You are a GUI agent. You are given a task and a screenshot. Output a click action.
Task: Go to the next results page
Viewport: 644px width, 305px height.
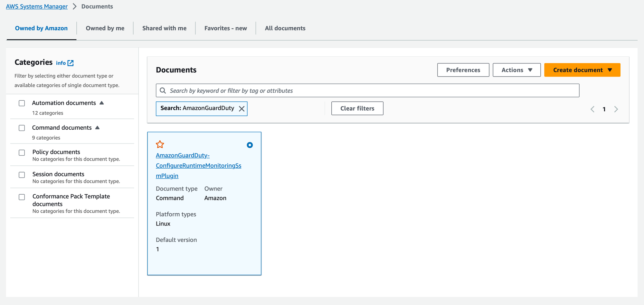616,109
